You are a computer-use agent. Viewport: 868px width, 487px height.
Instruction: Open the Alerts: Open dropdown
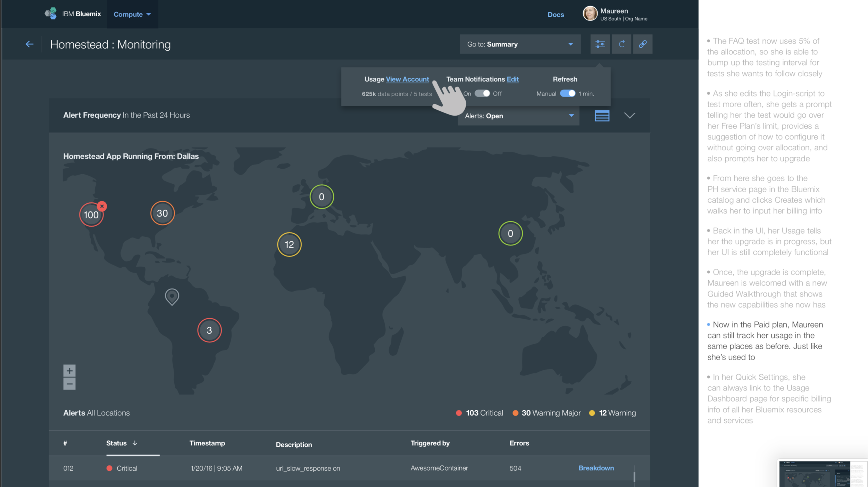tap(518, 116)
